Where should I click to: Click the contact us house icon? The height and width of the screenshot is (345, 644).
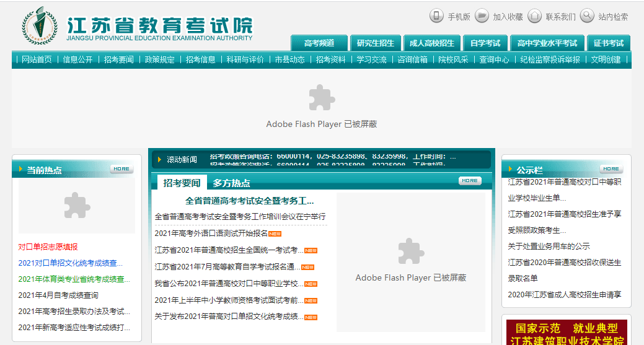coord(534,16)
